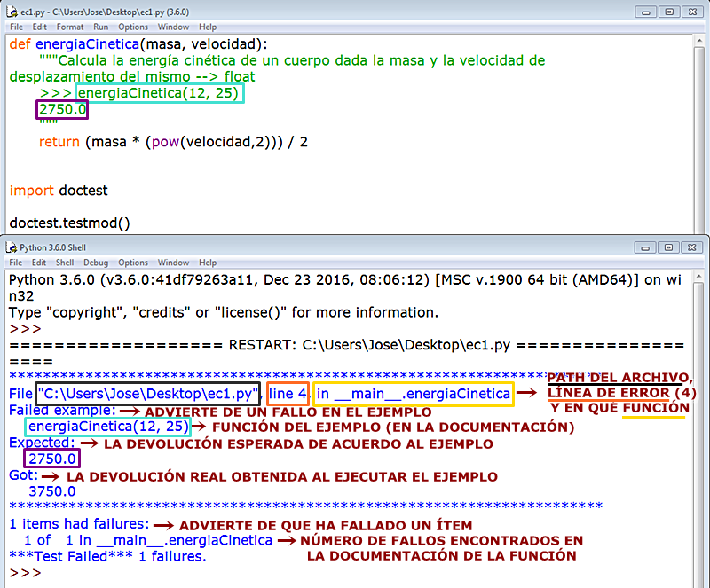Open the Help menu in the Shell window
710x588 pixels.
click(x=207, y=263)
